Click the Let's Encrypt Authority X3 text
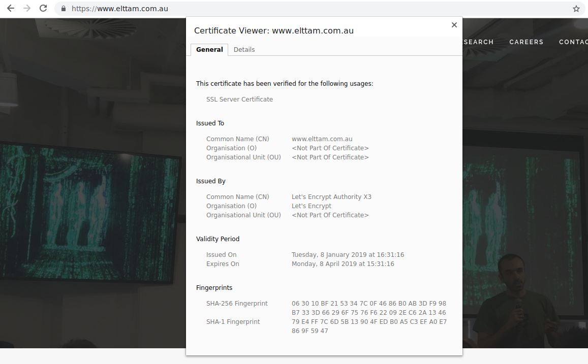This screenshot has height=364, width=588. [331, 196]
